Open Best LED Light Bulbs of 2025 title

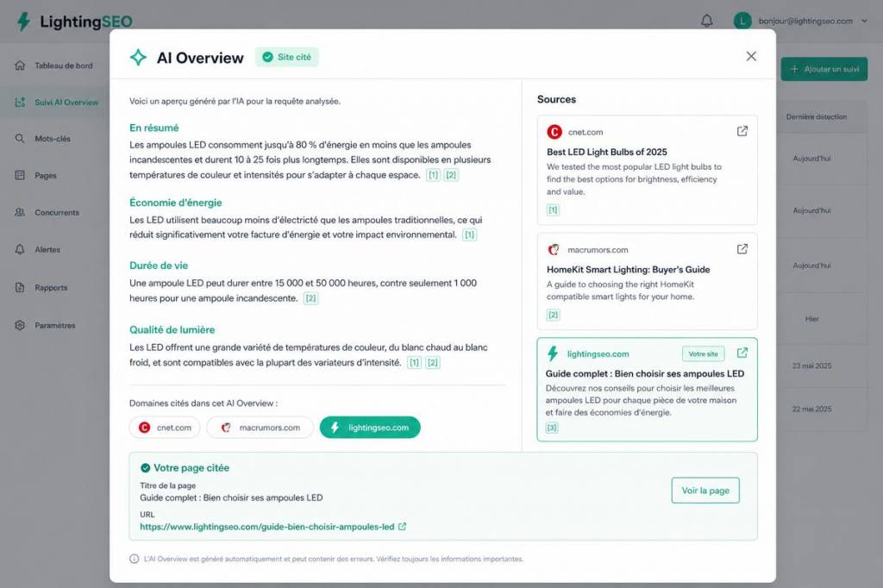point(606,152)
